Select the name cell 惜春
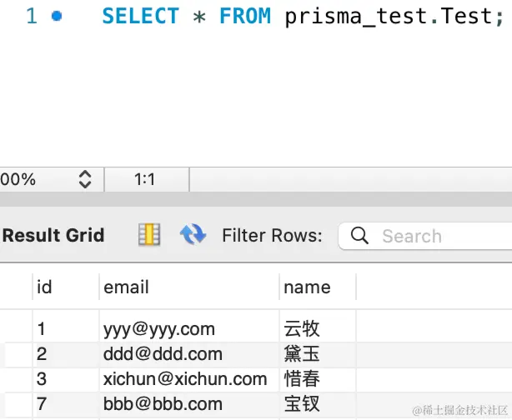The width and height of the screenshot is (512, 420). point(318,379)
